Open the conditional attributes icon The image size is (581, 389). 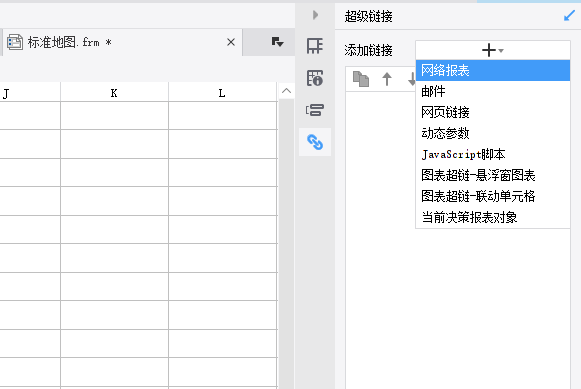click(315, 110)
